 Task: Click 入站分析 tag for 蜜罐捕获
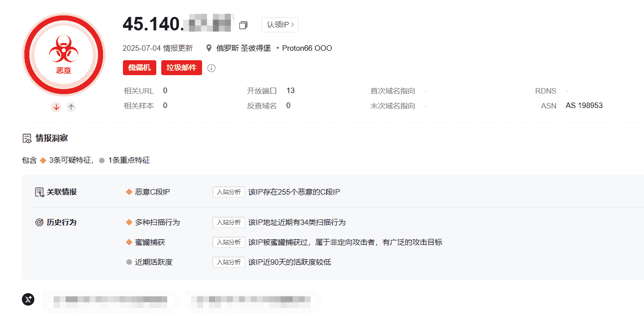tap(228, 242)
